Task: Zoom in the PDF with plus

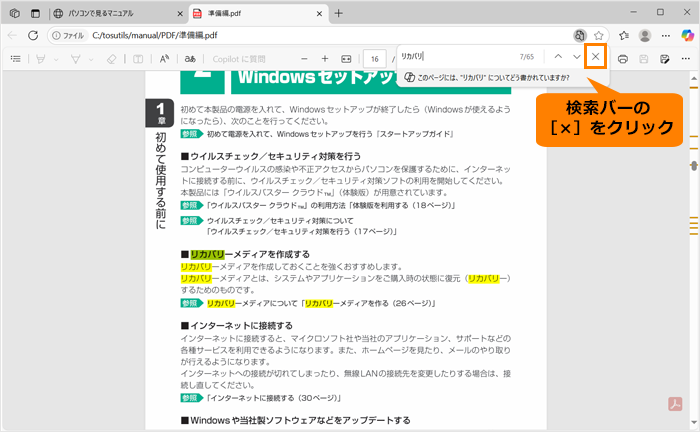Action: click(325, 59)
